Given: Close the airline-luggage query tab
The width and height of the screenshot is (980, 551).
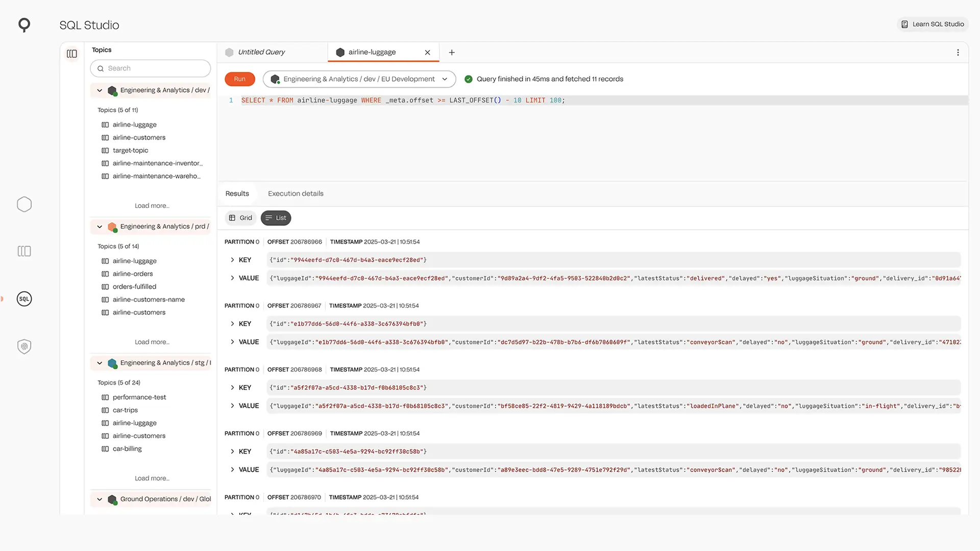Looking at the screenshot, I should [428, 53].
